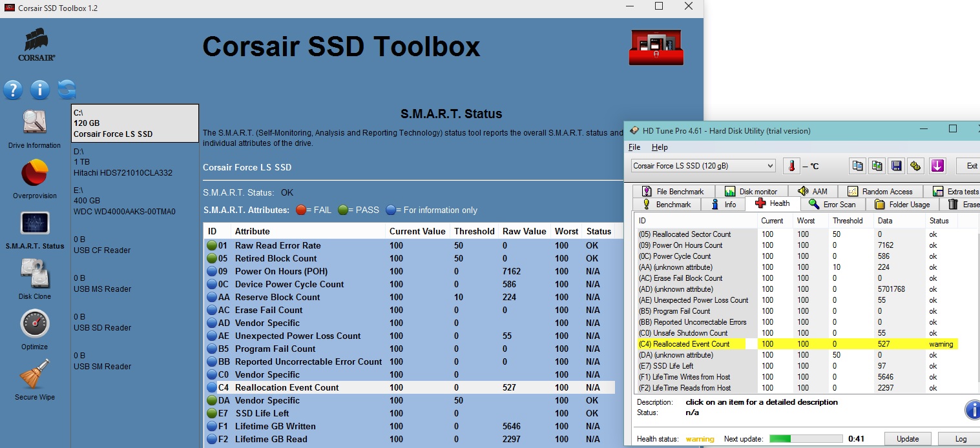The width and height of the screenshot is (980, 448).
Task: Open HD Tune drive selection dropdown
Action: 703,166
